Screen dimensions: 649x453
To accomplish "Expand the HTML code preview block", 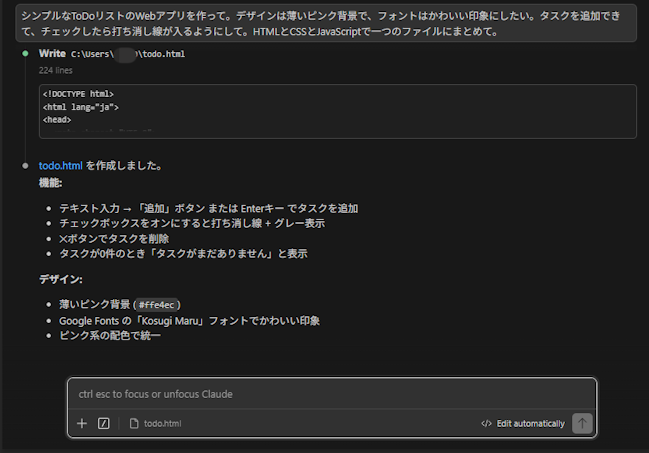I will click(x=338, y=111).
